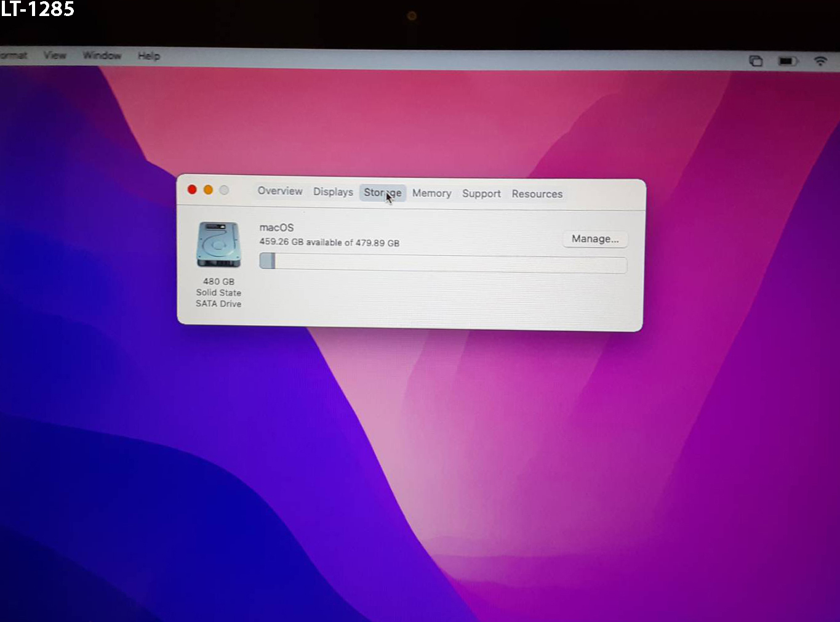Minimize window with the yellow button
Image resolution: width=840 pixels, height=622 pixels.
pyautogui.click(x=208, y=190)
